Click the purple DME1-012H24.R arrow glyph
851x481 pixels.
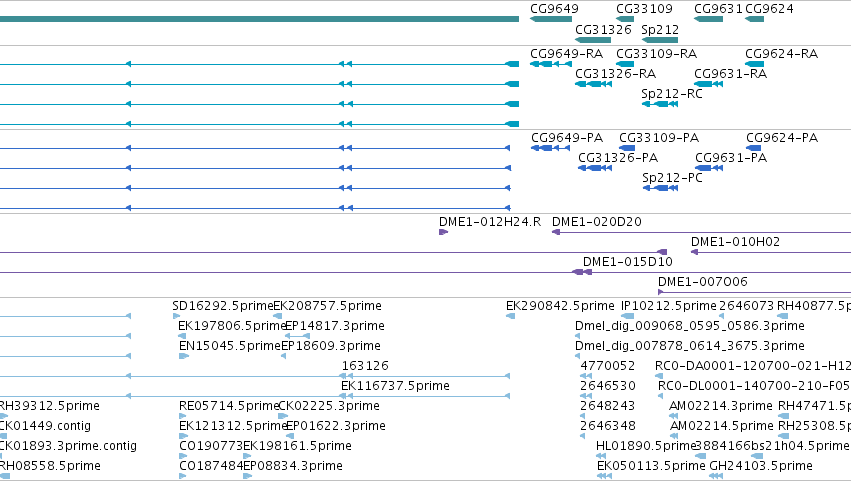pyautogui.click(x=443, y=232)
